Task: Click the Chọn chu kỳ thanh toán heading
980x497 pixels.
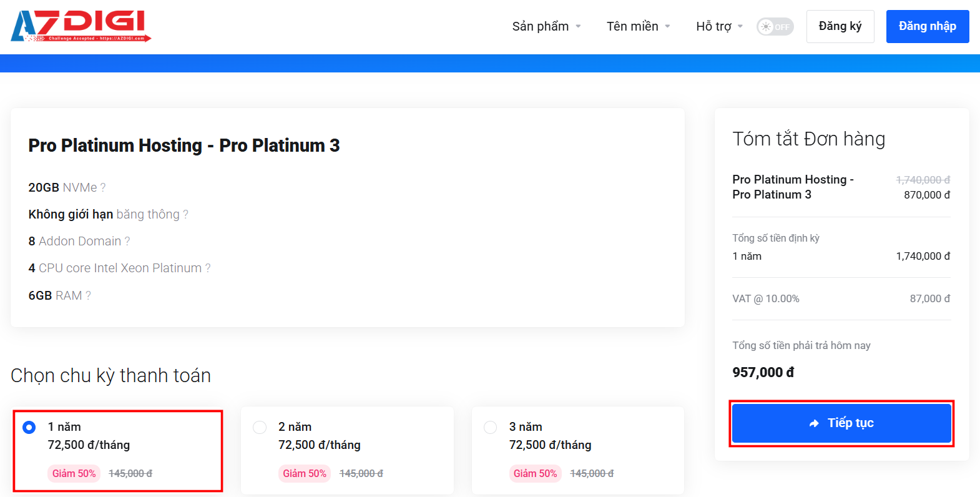Action: point(111,375)
